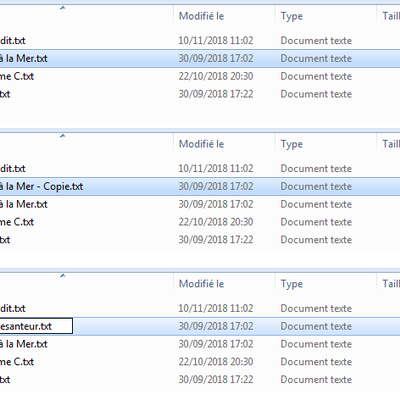Image resolution: width=400 pixels, height=400 pixels.
Task: Select 'à la Mer - Copie.txt' file
Action: coord(200,186)
